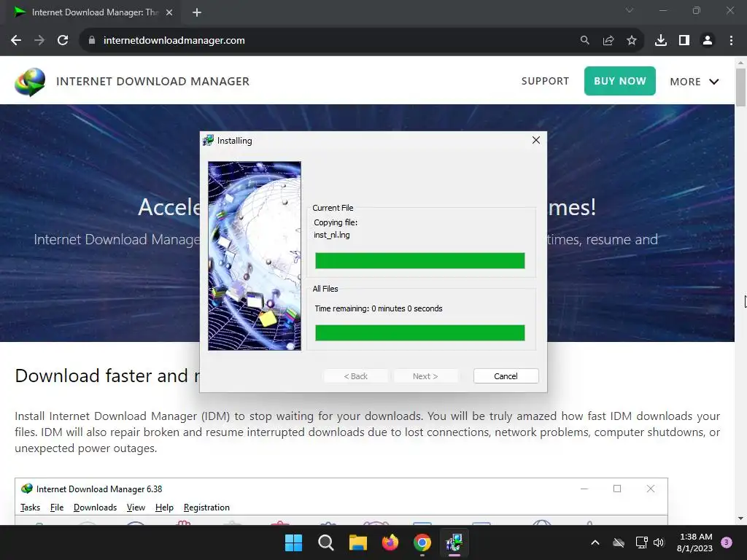Open the Chrome profile avatar
Viewport: 747px width, 560px height.
click(708, 41)
